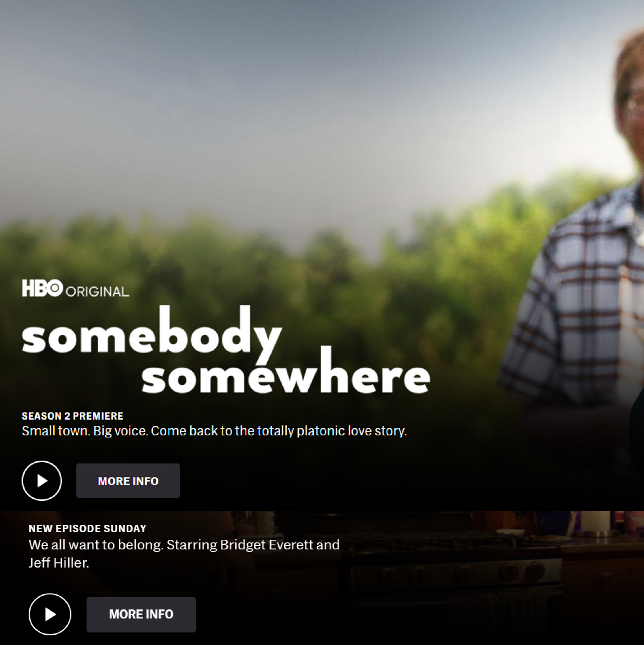Click the NEW EPISODE SUNDAY heading
This screenshot has width=644, height=645.
(x=87, y=528)
